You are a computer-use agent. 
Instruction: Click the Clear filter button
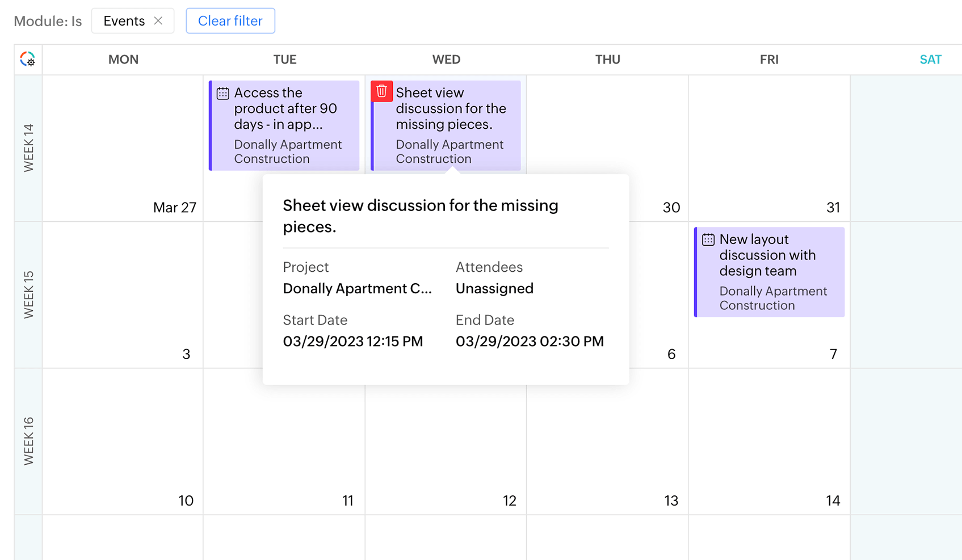(x=230, y=21)
